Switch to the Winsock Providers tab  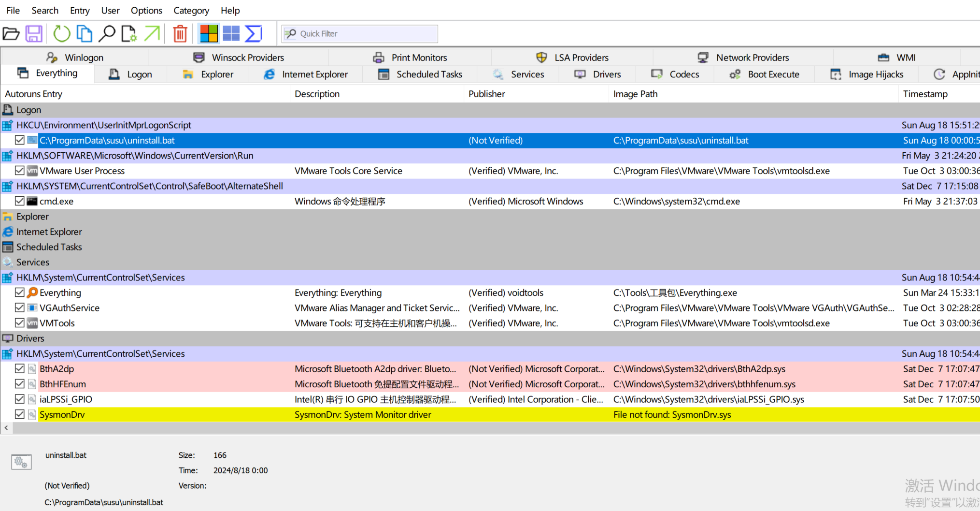coord(239,58)
